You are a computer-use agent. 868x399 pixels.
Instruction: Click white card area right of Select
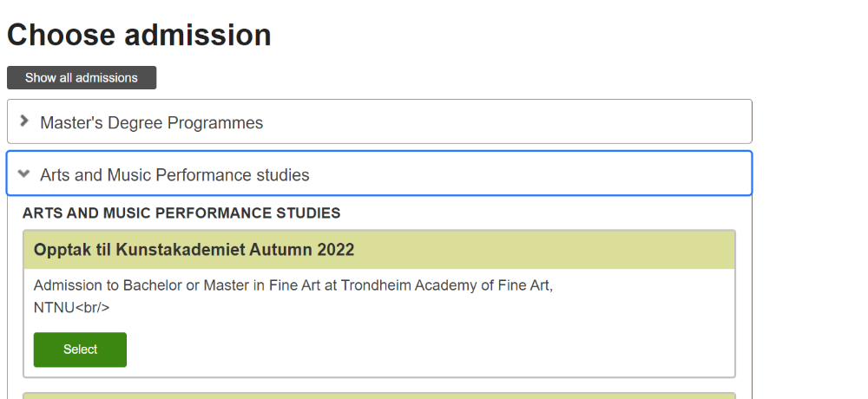[434, 350]
